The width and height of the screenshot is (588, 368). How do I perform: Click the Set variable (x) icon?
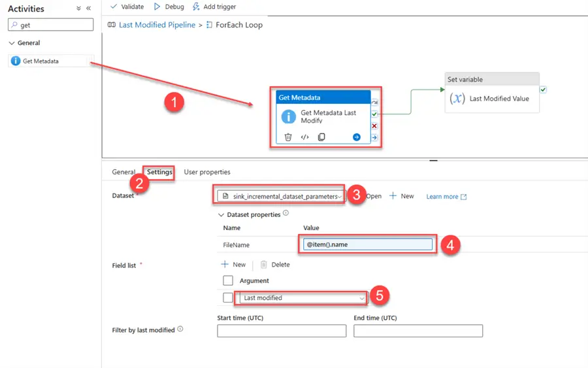(x=457, y=99)
